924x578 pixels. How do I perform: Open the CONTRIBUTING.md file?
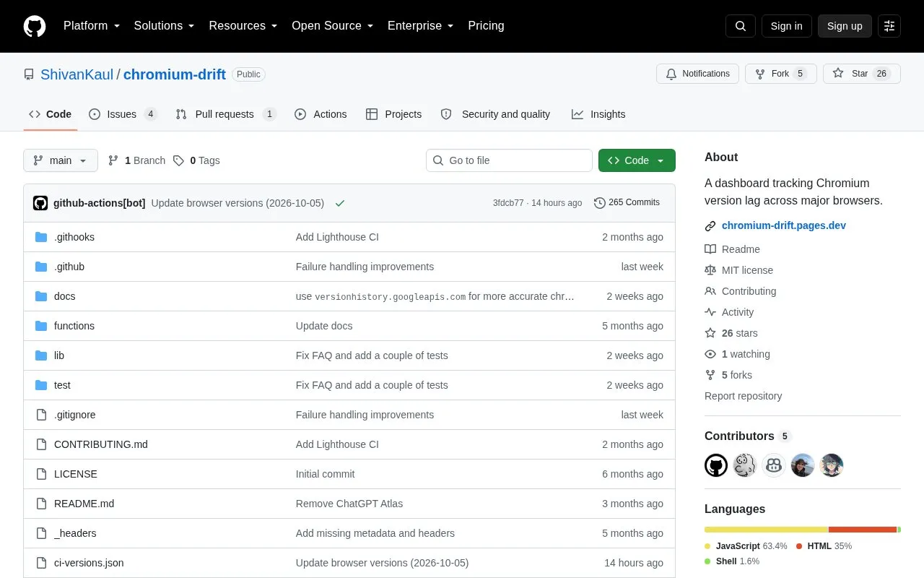101,444
